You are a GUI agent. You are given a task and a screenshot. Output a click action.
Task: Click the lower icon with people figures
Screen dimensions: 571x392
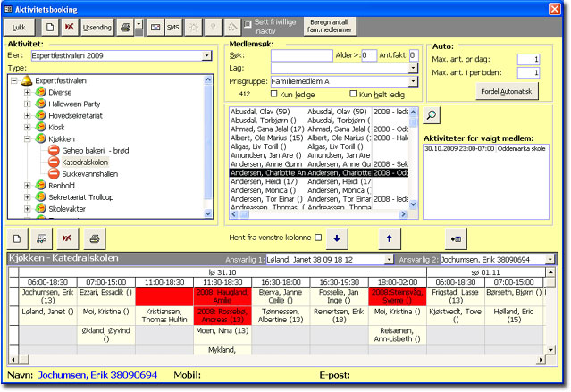pos(42,238)
